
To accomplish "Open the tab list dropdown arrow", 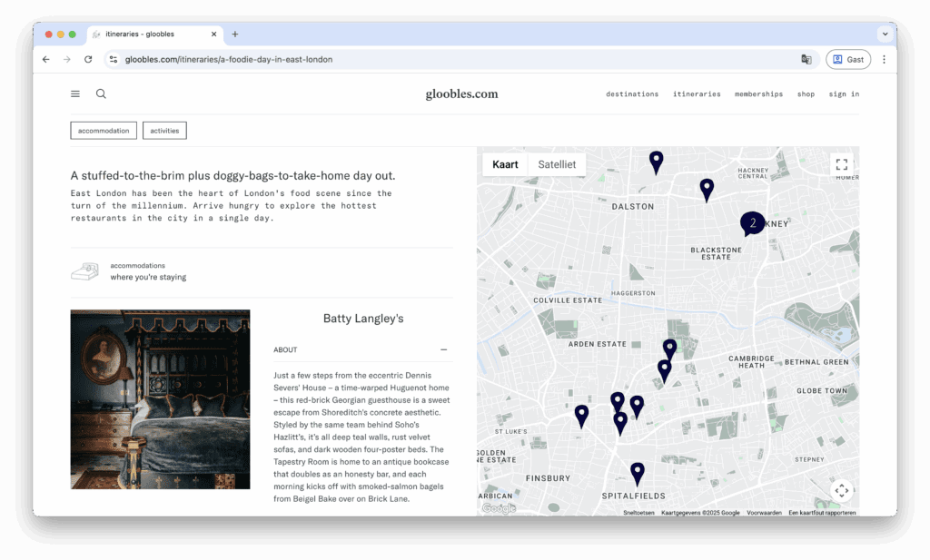I will click(x=884, y=34).
